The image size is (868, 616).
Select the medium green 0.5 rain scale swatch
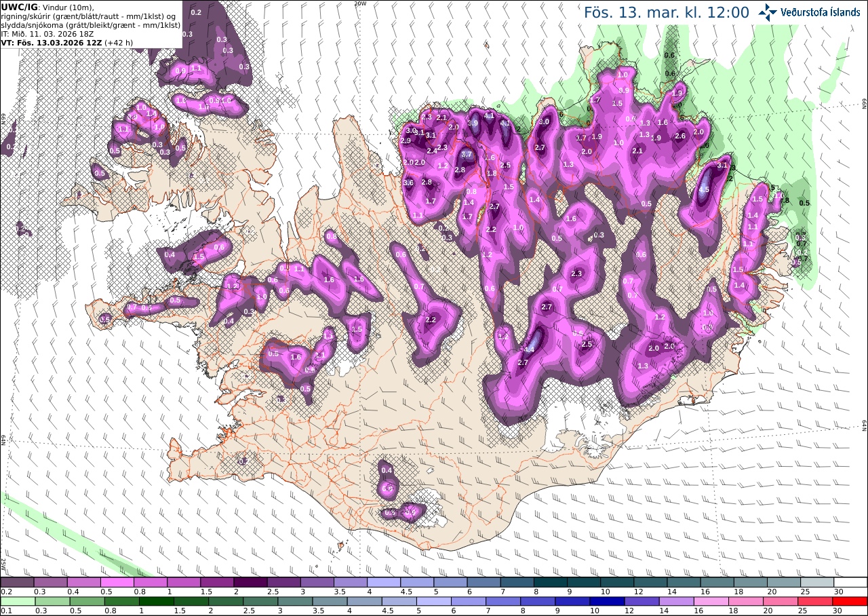coord(87,601)
